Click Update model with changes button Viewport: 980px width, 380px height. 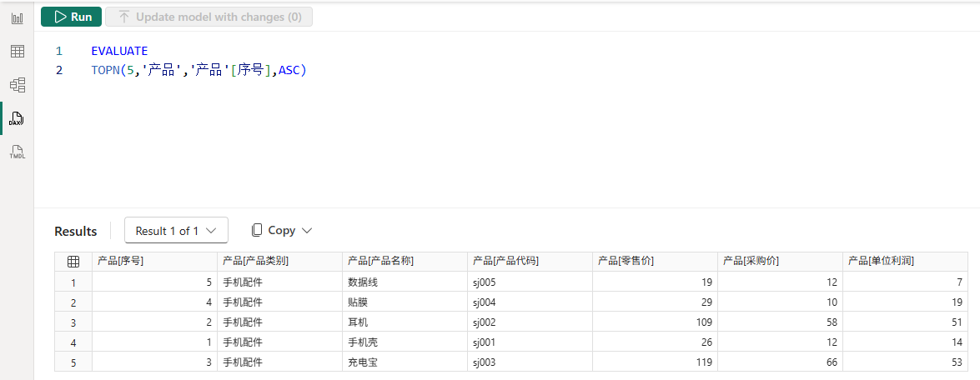coord(209,17)
